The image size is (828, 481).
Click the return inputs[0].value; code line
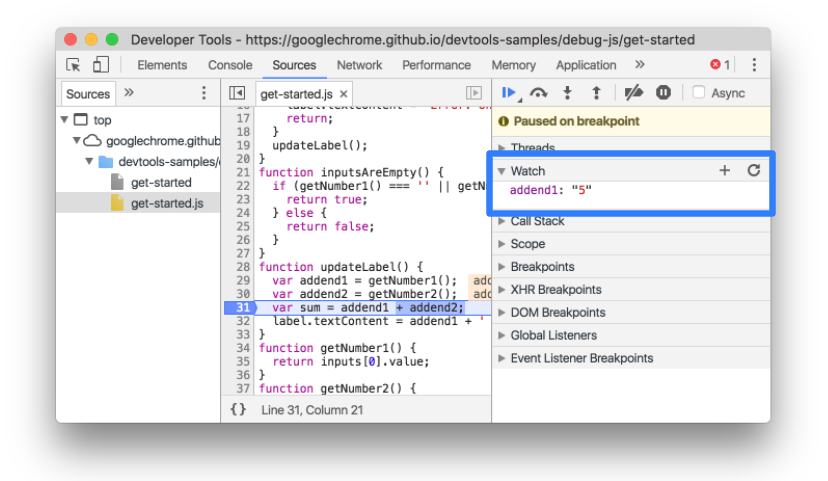[351, 362]
